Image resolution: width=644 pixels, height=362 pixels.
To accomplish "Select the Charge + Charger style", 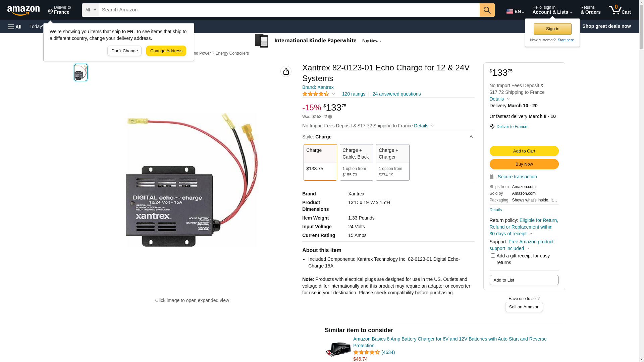I will (x=392, y=162).
